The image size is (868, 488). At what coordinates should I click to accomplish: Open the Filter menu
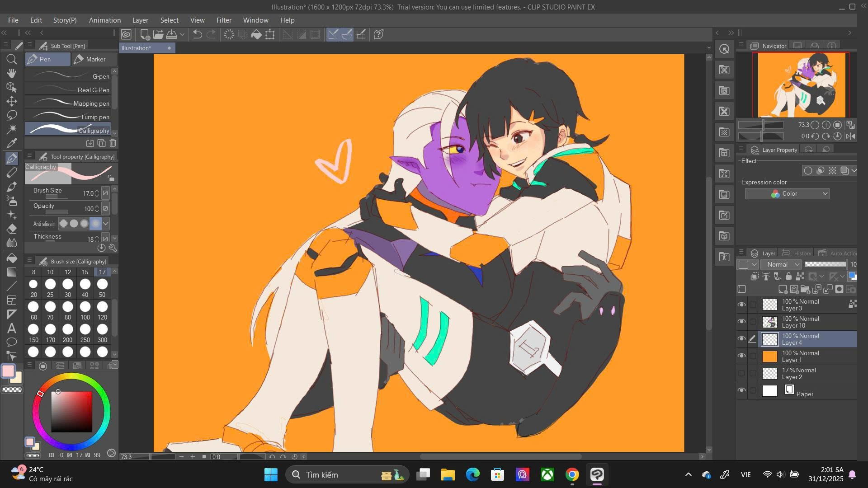[x=223, y=20]
